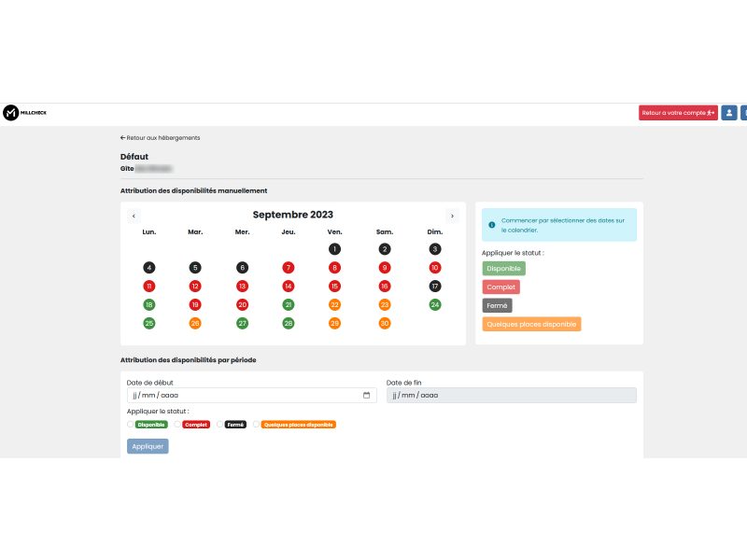747x560 pixels.
Task: Select green day 28 on the calendar
Action: (289, 323)
